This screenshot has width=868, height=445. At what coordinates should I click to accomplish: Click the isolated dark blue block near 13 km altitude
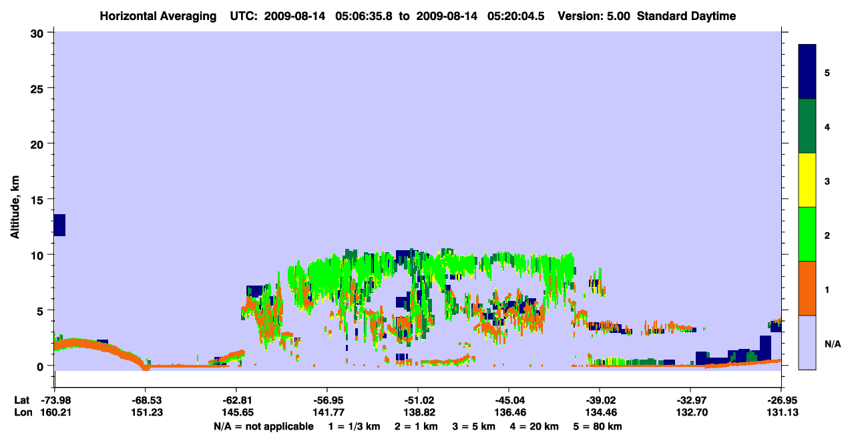(x=59, y=225)
